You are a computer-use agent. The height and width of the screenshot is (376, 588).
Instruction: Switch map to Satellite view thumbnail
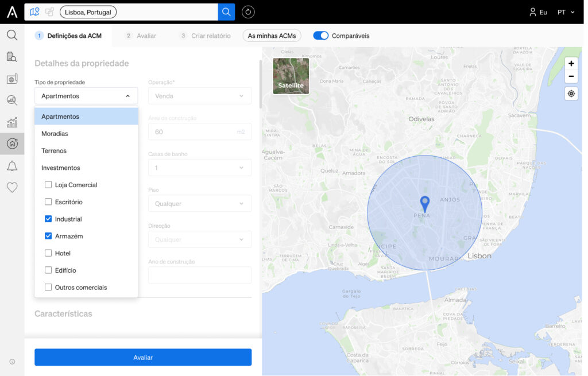291,76
